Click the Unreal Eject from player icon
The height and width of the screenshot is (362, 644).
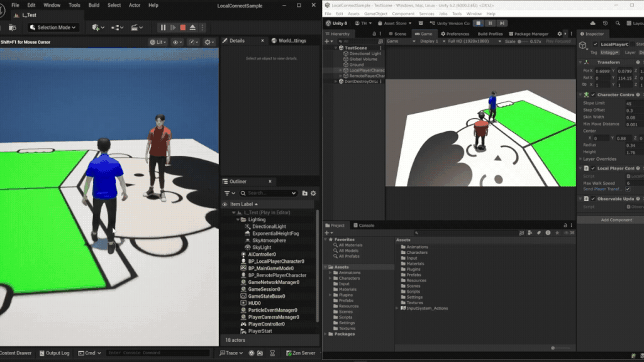point(192,28)
